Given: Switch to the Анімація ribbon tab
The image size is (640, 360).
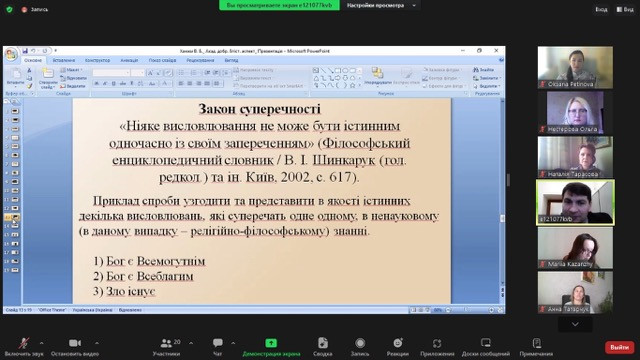Looking at the screenshot, I should point(129,60).
